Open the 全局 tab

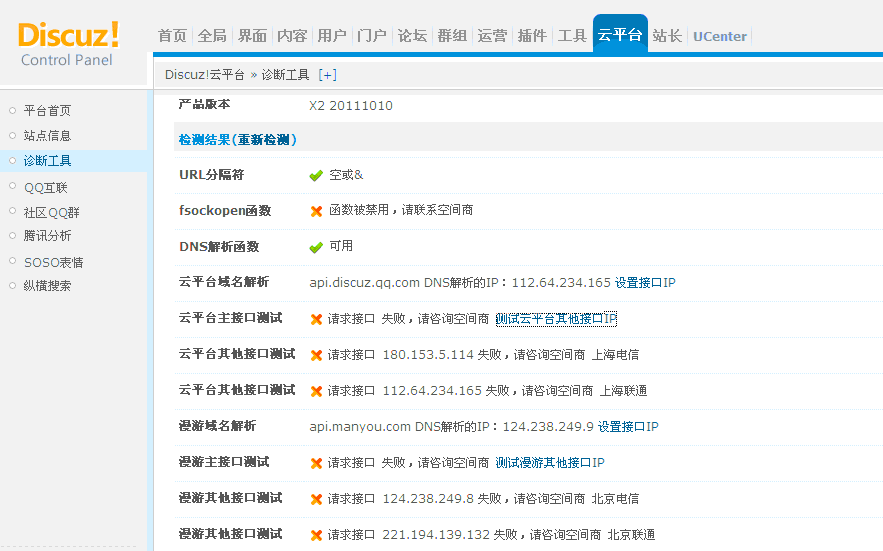[x=212, y=36]
